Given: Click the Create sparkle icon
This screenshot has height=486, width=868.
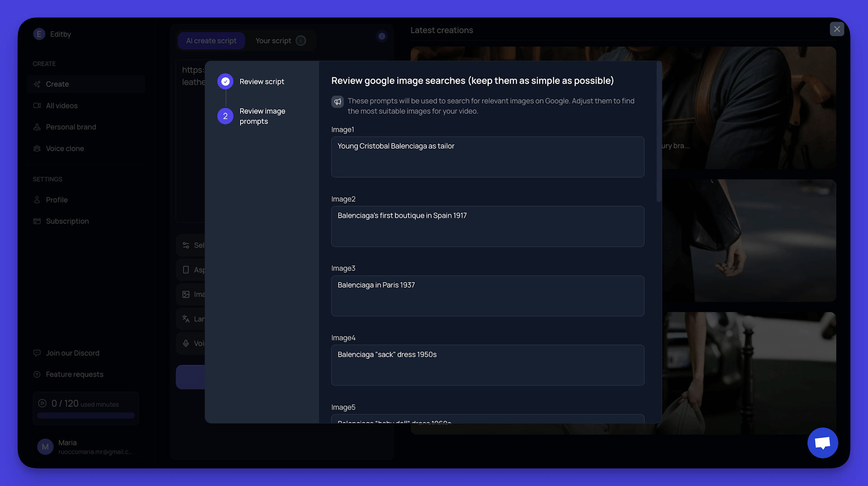Looking at the screenshot, I should tap(37, 84).
